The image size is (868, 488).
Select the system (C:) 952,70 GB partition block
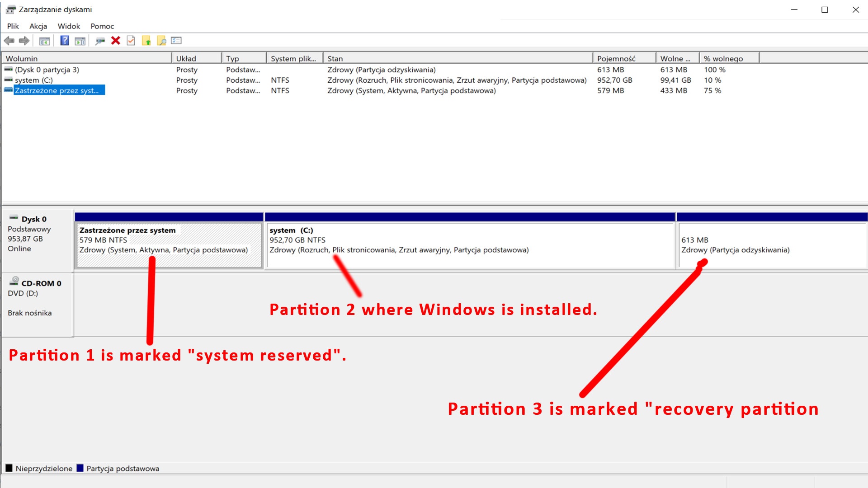click(470, 241)
